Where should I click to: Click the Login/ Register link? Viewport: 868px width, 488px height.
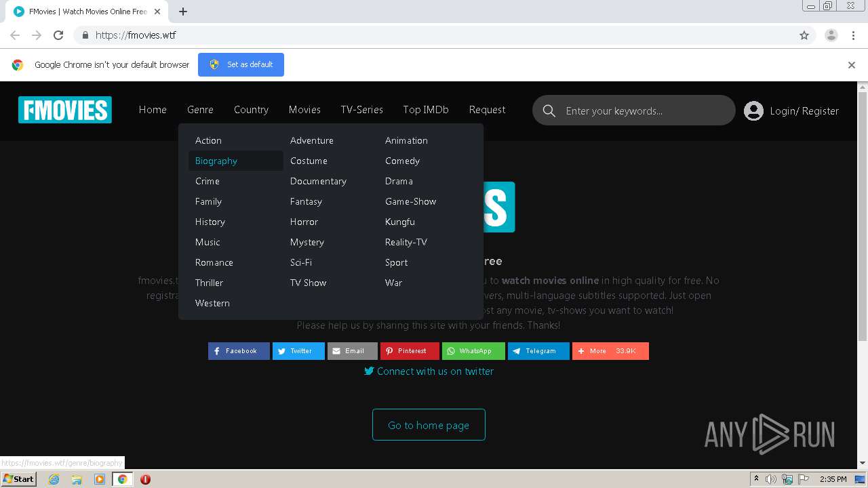coord(804,110)
